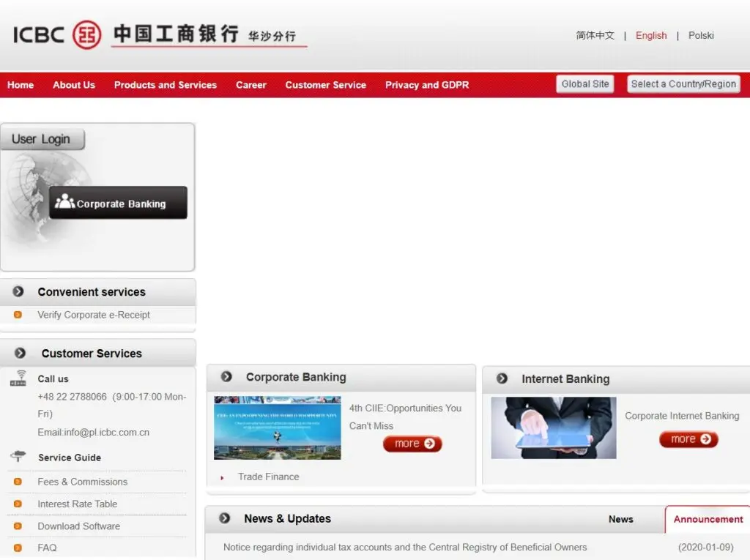Click the arrow icon beside Convenient services

click(18, 291)
